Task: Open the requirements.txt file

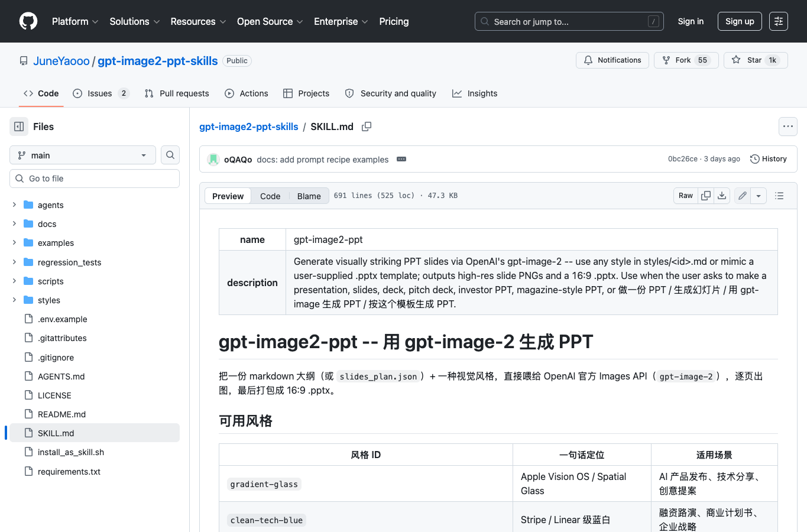Action: tap(69, 472)
